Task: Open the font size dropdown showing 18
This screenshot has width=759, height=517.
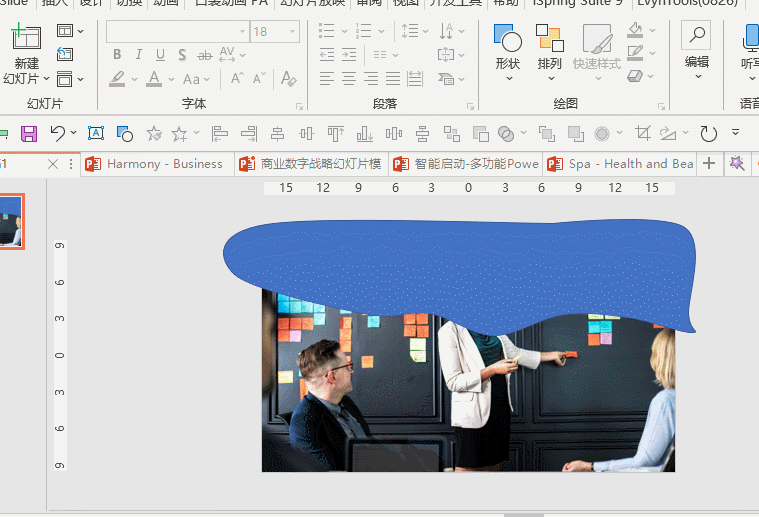Action: coord(292,31)
